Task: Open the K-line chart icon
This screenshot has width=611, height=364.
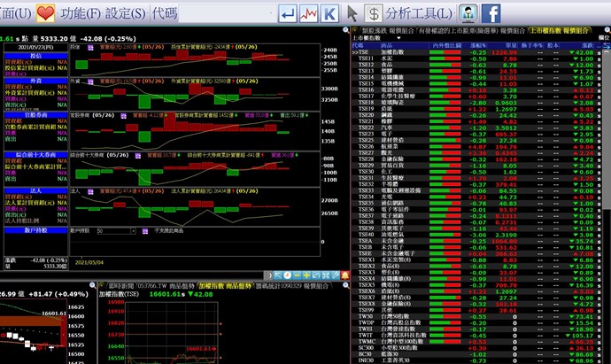Action: click(330, 13)
